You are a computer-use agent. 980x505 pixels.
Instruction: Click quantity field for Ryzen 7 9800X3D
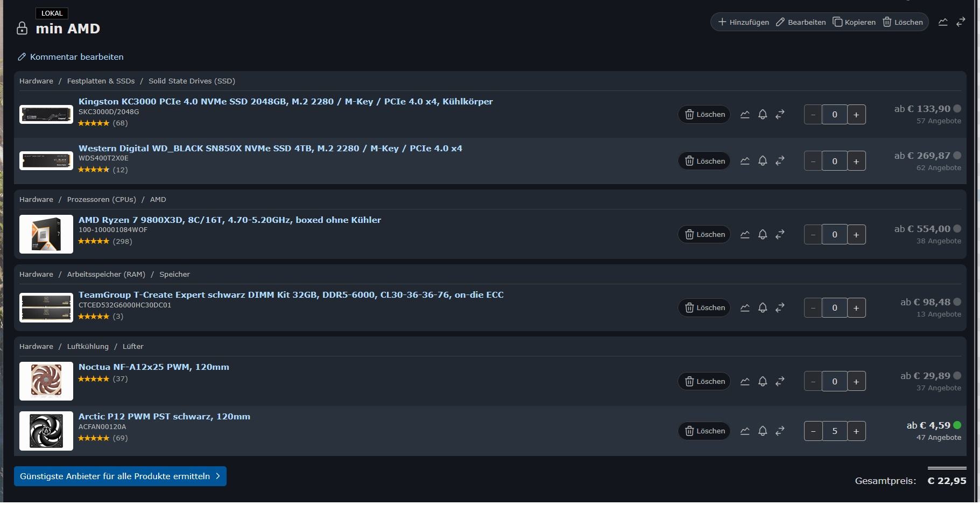pos(835,234)
